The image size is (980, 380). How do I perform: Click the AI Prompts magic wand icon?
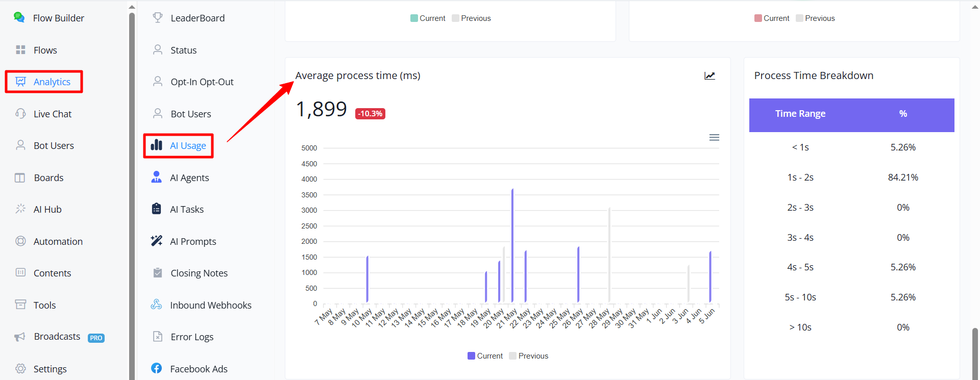tap(157, 241)
